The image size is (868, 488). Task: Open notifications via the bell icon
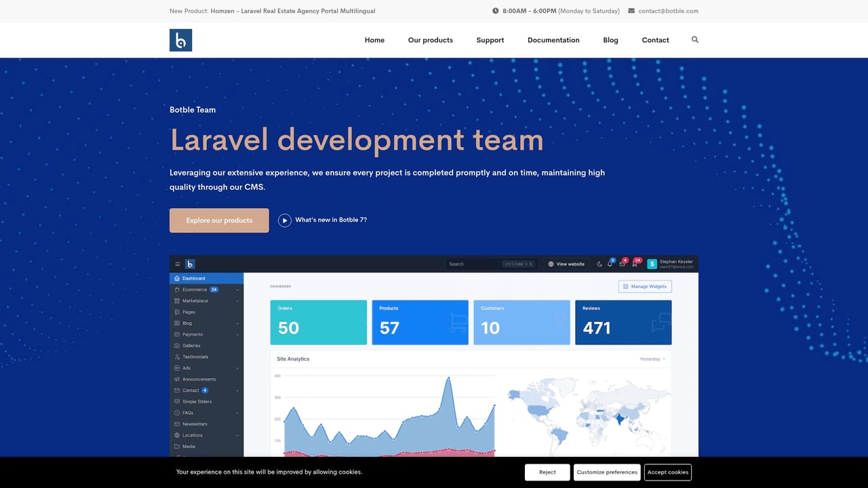pos(610,264)
